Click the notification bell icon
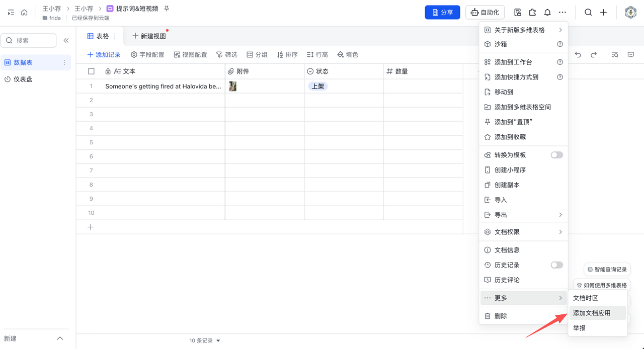Screen dimensions: 644x349 [x=547, y=13]
